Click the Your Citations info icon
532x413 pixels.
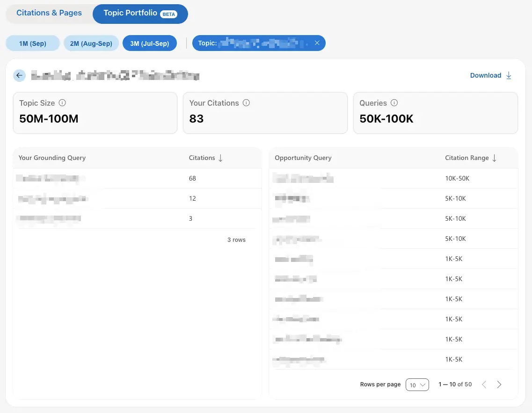pos(246,103)
